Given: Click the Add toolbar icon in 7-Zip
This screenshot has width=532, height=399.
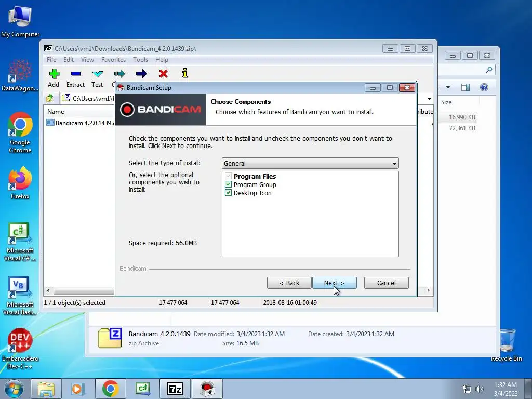Looking at the screenshot, I should (54, 74).
